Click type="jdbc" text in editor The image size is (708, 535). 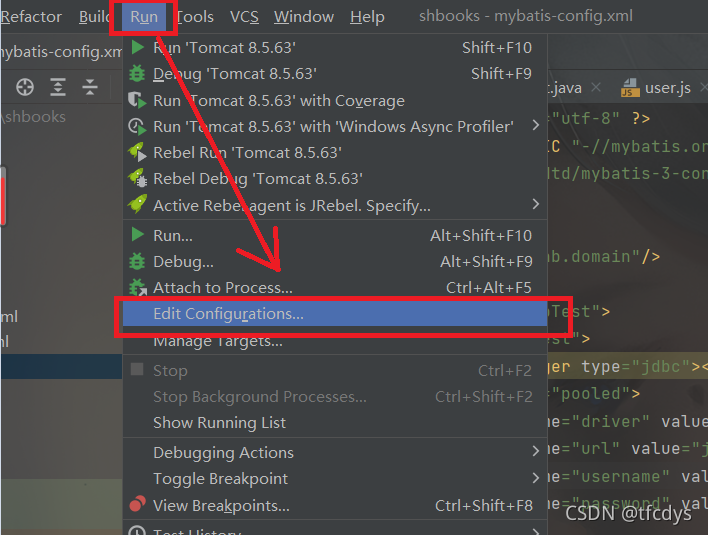[636, 367]
